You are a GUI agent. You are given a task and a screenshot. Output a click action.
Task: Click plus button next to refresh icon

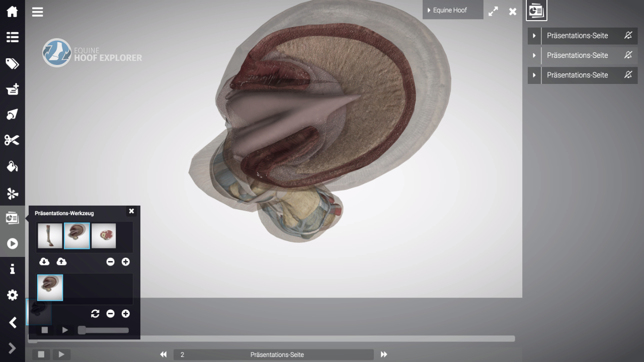pyautogui.click(x=126, y=314)
